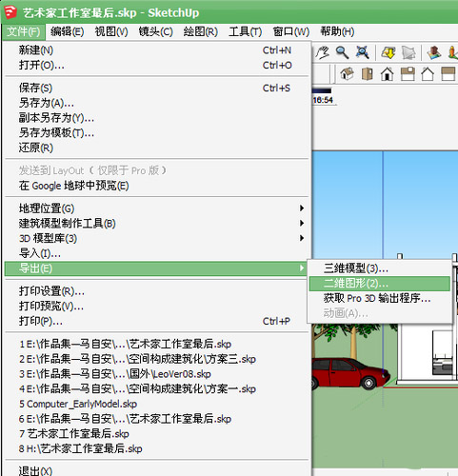458x476 pixels.
Task: Click the 16:54 shadow time value
Action: (x=323, y=100)
